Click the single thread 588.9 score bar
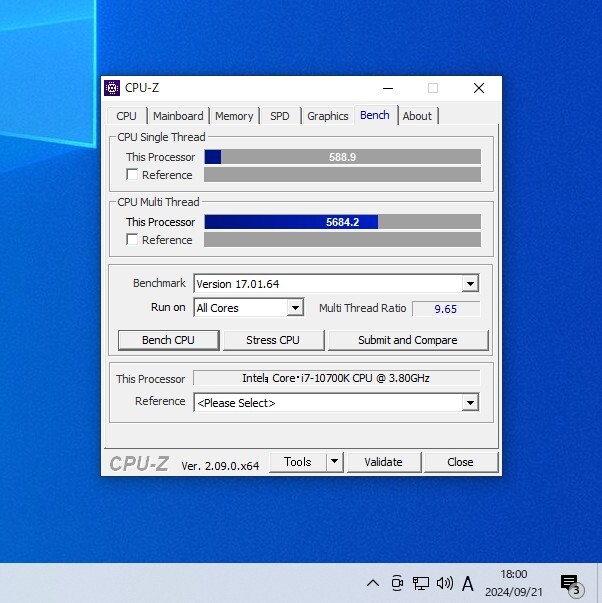The image size is (602, 603). (342, 157)
